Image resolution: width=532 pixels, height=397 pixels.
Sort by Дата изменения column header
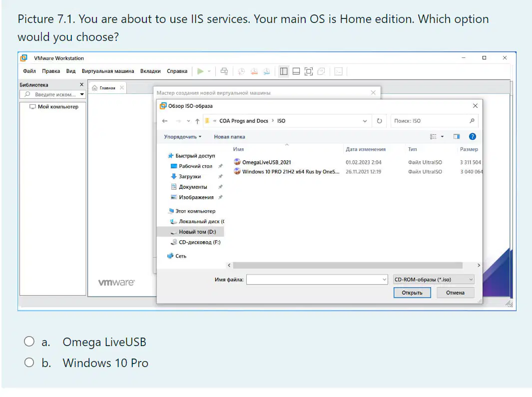click(x=366, y=149)
